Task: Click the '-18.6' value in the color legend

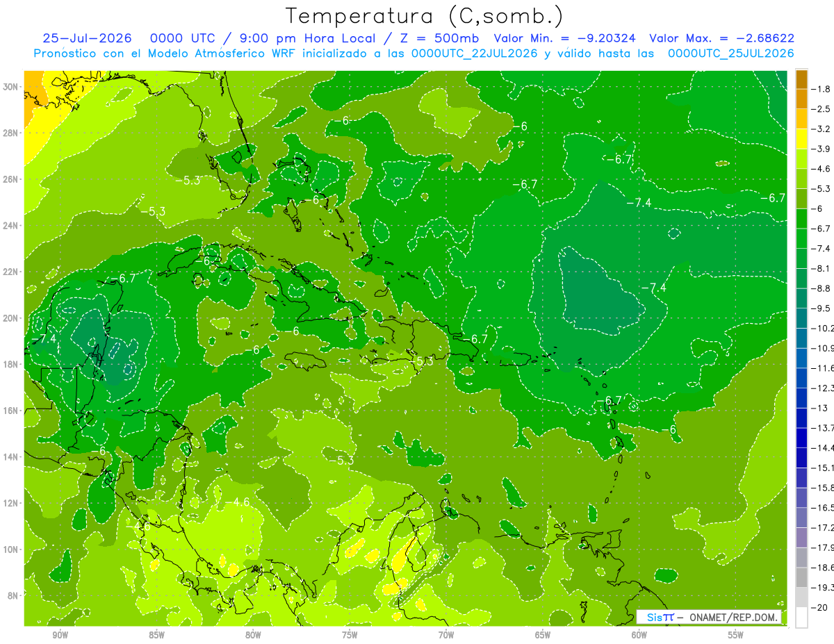Action: coord(823,568)
